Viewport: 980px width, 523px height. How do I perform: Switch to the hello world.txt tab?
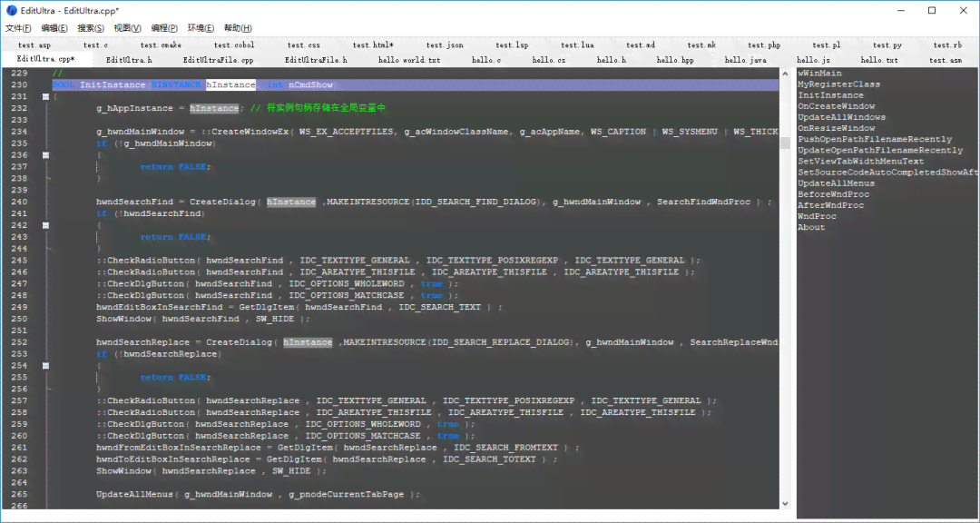coord(408,60)
